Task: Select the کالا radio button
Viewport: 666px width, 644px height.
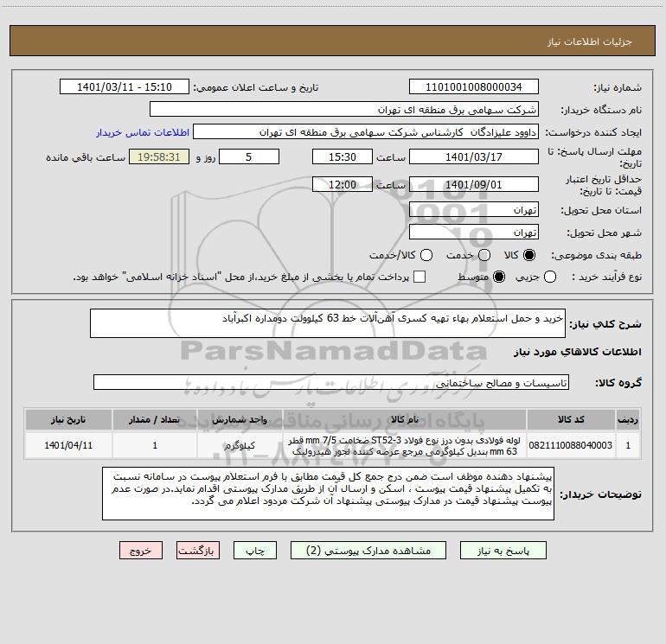Action: coord(529,255)
